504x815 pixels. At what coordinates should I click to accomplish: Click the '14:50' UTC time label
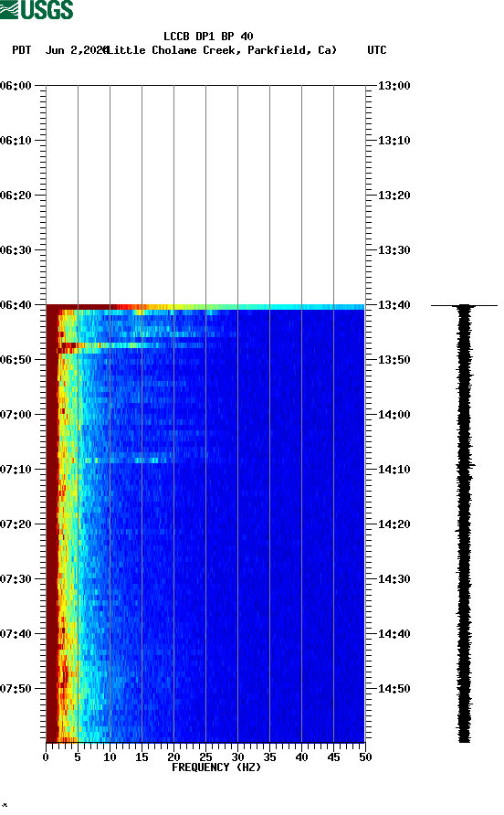coord(394,689)
